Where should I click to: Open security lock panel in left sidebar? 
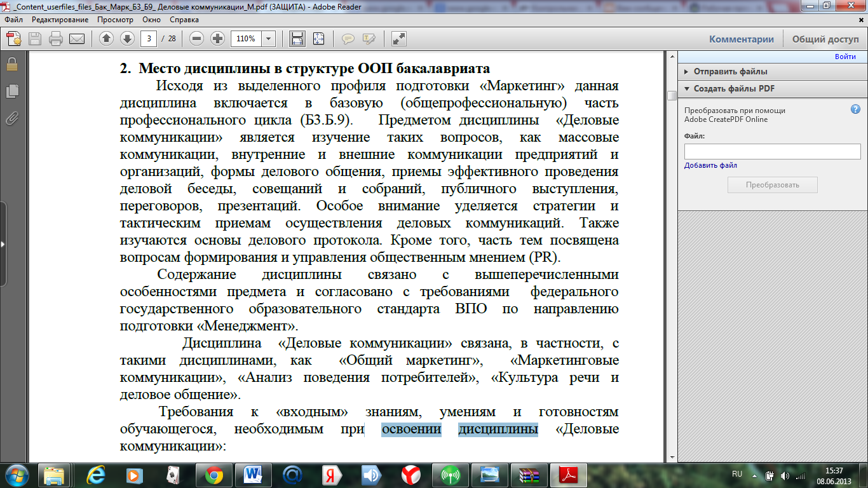tap(11, 65)
